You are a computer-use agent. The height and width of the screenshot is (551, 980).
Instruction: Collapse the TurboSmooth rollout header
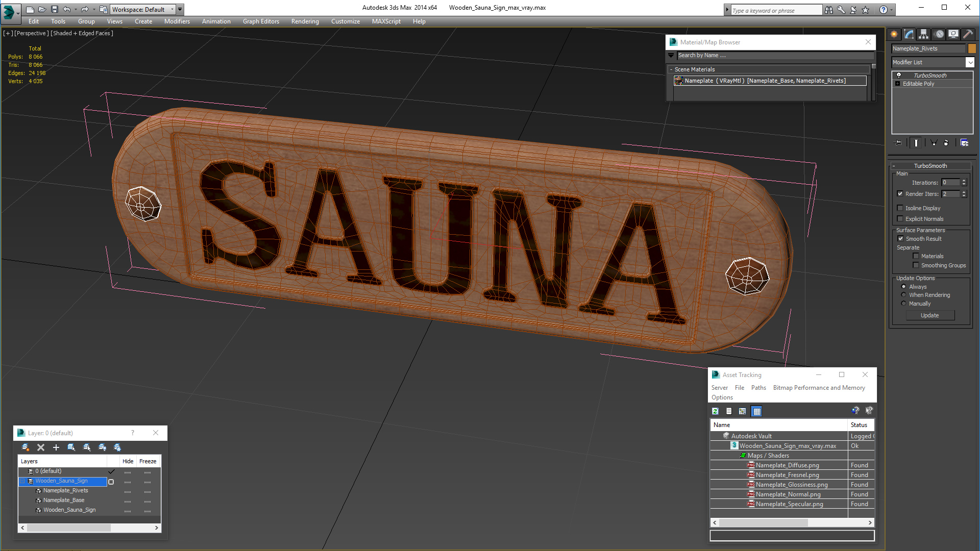point(930,166)
